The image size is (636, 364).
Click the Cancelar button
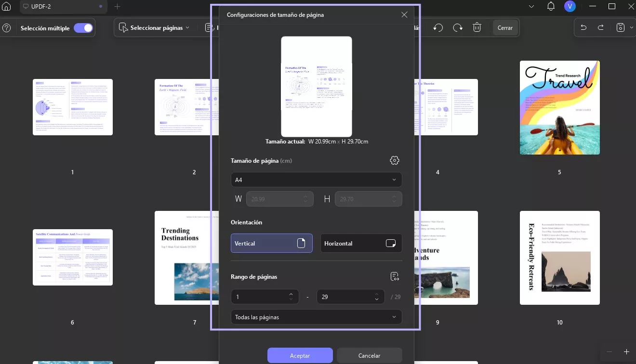370,355
